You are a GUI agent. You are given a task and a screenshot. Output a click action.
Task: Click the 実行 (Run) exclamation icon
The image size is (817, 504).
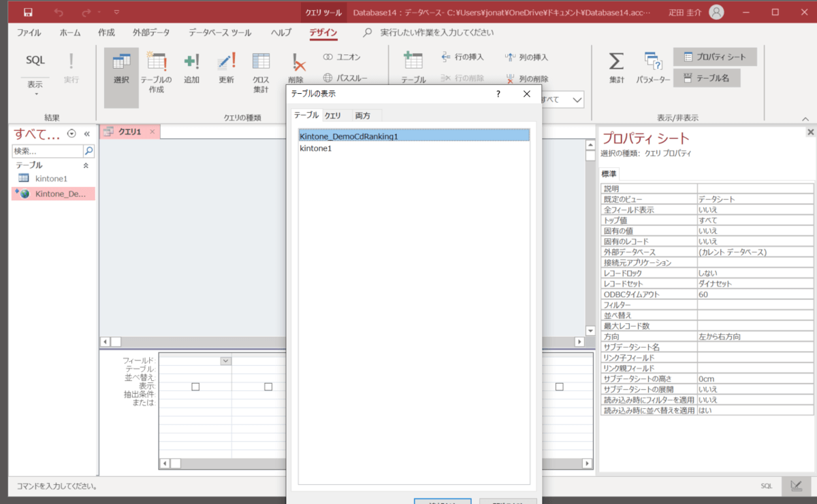pos(71,61)
